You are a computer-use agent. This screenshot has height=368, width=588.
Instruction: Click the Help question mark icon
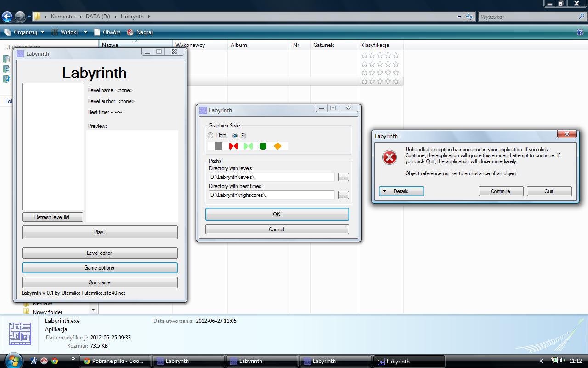580,32
